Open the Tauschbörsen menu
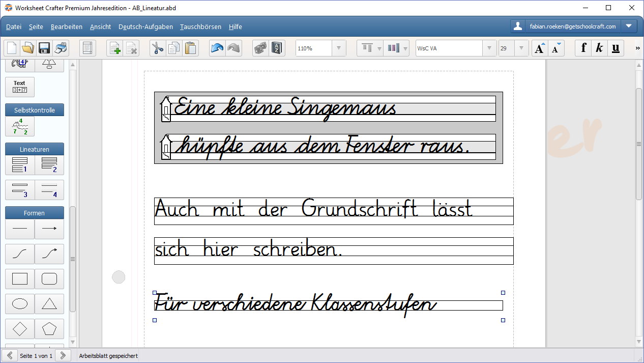 click(x=200, y=26)
